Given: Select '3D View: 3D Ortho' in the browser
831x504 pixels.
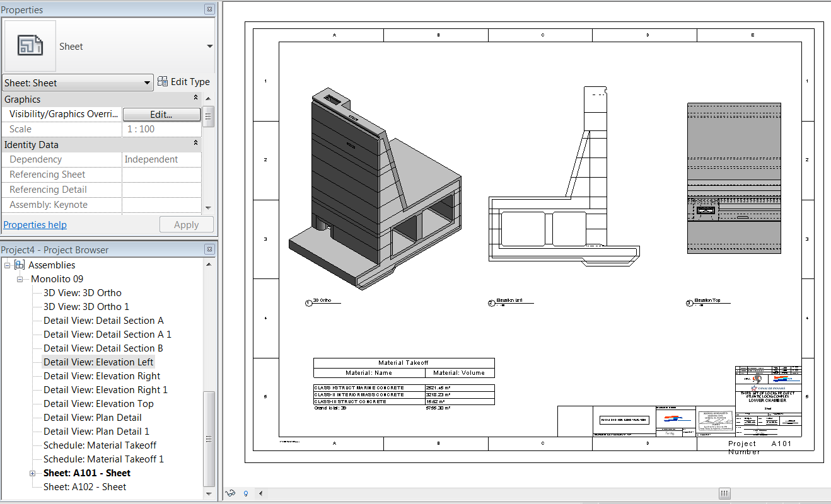Looking at the screenshot, I should point(83,293).
